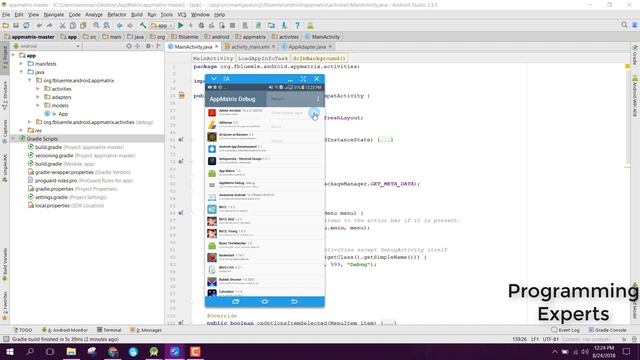Click the Save All toolbar icon
Screen dimensions: 640x360
(x=16, y=25)
